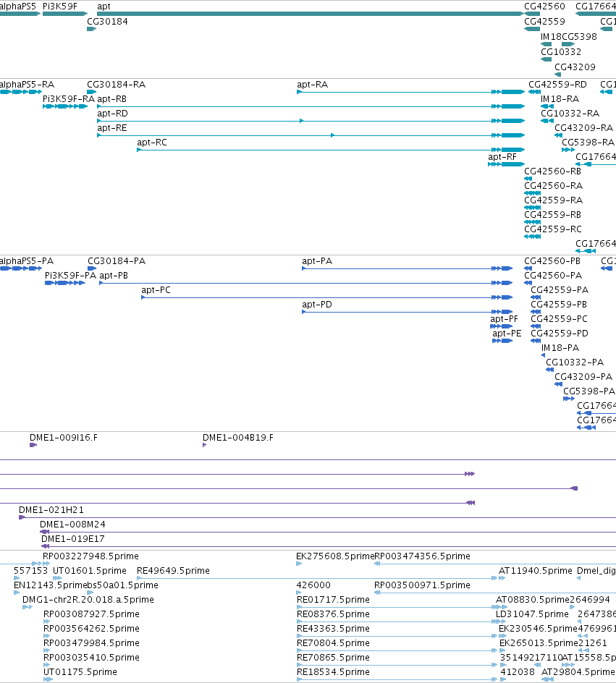616x683 pixels.
Task: Select the UT01601.5prime EST label
Action: pyautogui.click(x=90, y=571)
